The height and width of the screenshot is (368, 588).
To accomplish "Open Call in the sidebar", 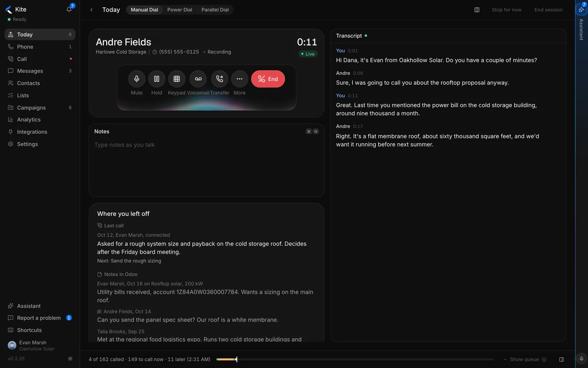I will [x=40, y=59].
